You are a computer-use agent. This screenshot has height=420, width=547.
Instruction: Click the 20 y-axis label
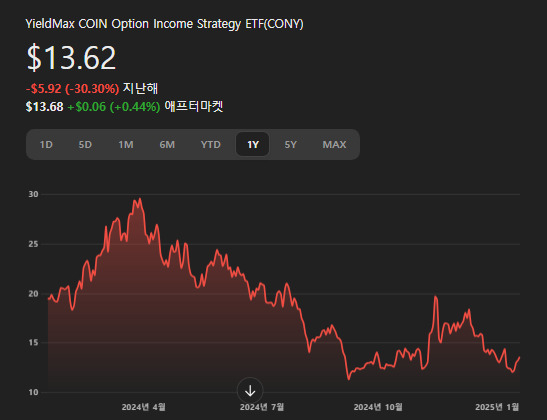point(33,294)
